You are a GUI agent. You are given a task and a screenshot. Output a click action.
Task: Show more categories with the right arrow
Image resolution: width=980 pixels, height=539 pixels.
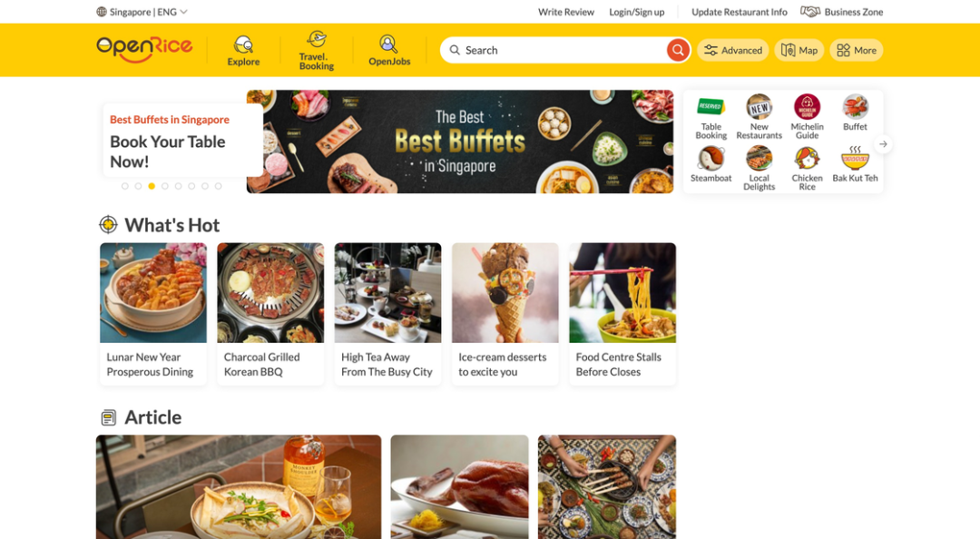pyautogui.click(x=883, y=144)
